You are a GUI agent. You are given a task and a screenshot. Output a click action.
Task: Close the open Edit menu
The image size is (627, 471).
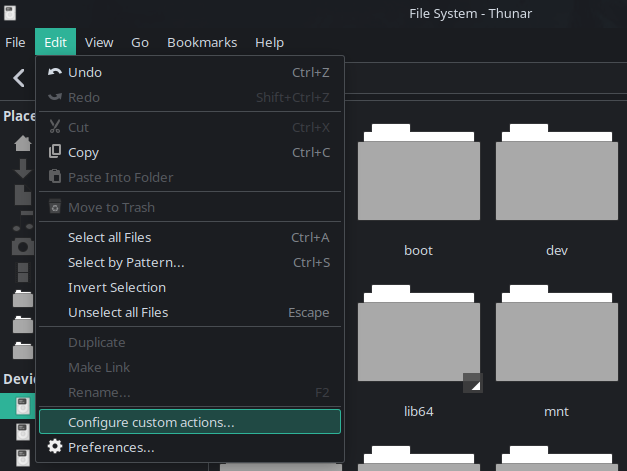[55, 42]
